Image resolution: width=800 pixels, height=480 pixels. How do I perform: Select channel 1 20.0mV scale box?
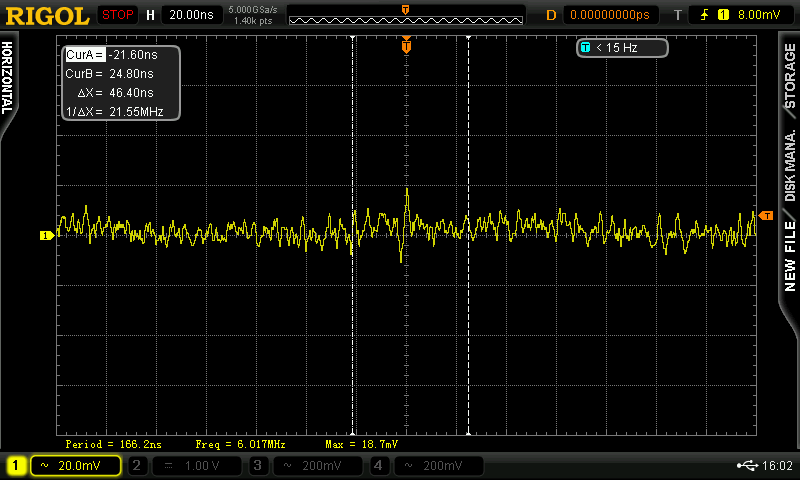[x=76, y=465]
